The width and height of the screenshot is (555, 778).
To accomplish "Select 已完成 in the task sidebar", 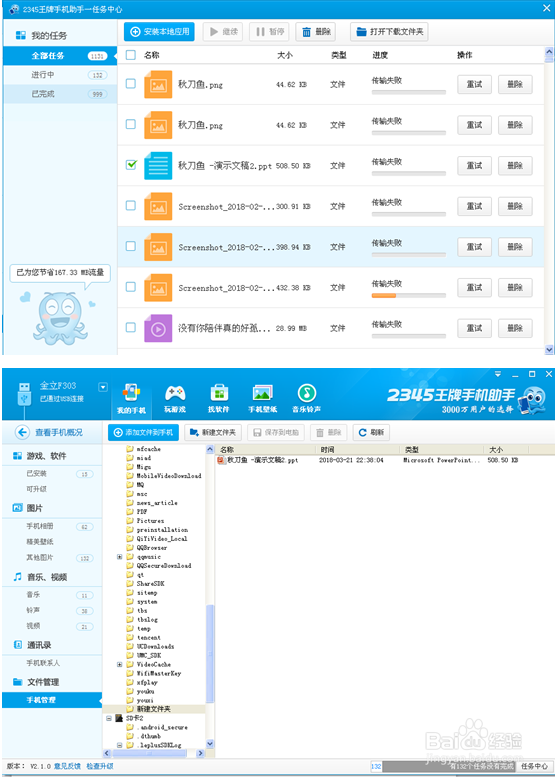I will pyautogui.click(x=60, y=94).
